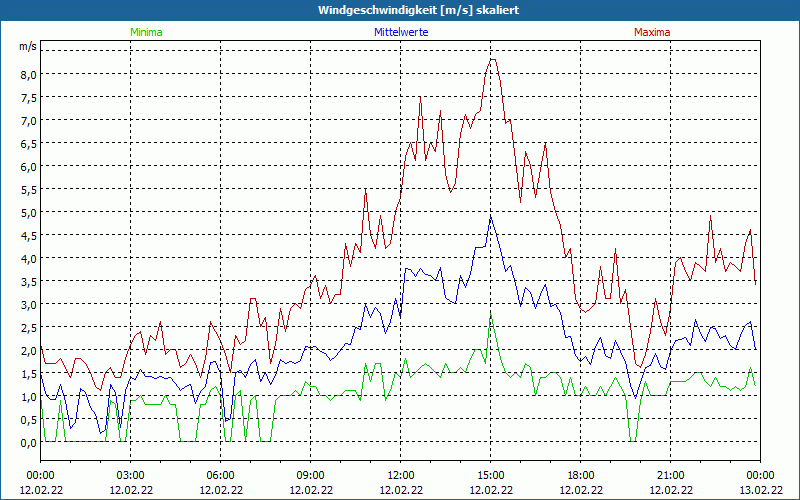Click the '7,5' y-axis value
800x500 pixels.
(29, 97)
